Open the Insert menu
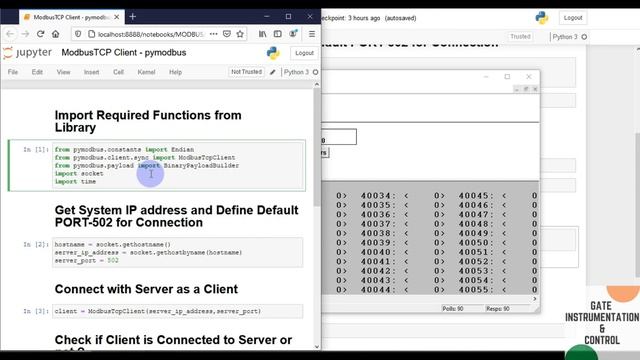 click(x=91, y=72)
